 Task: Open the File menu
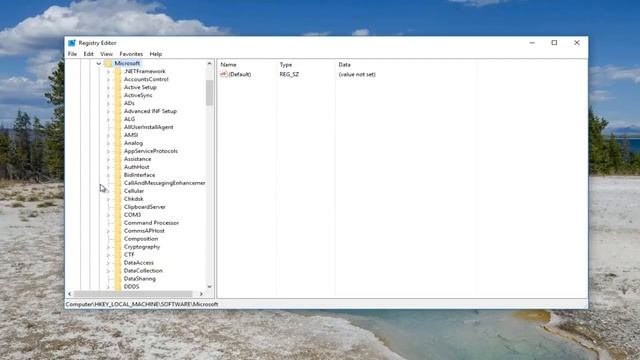coord(72,54)
